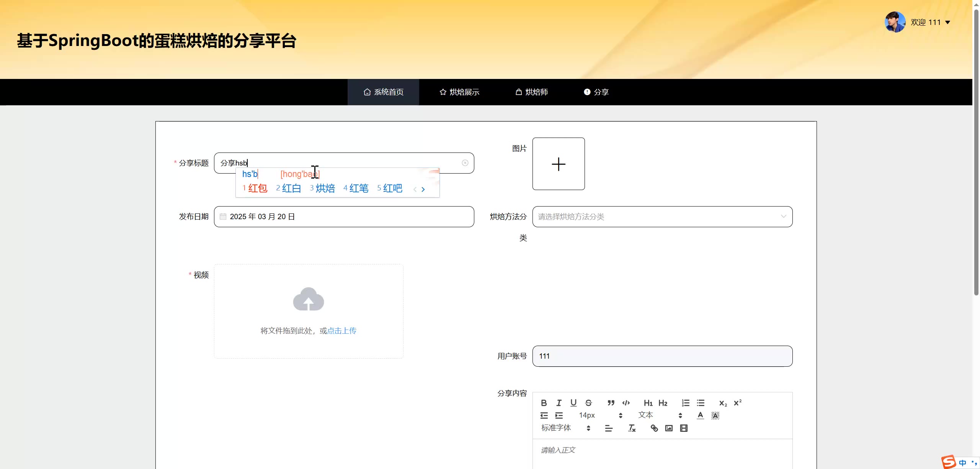Apply ordered list formatting
Image resolution: width=980 pixels, height=469 pixels.
click(686, 403)
